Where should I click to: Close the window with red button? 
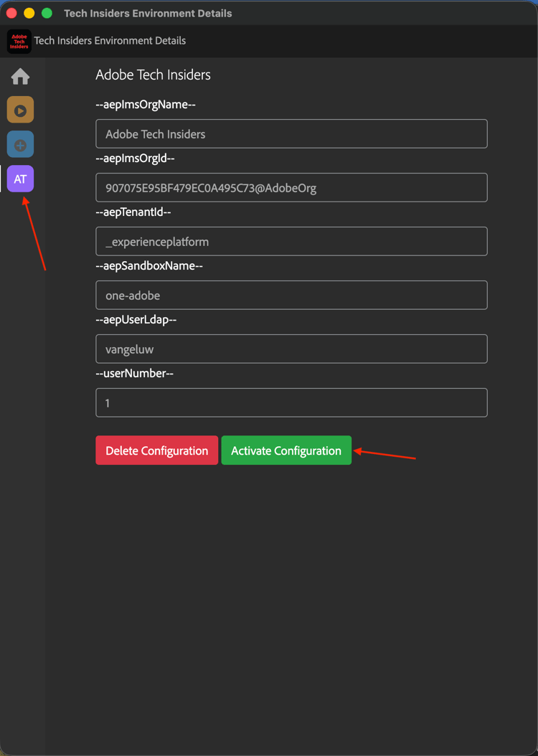tap(11, 13)
